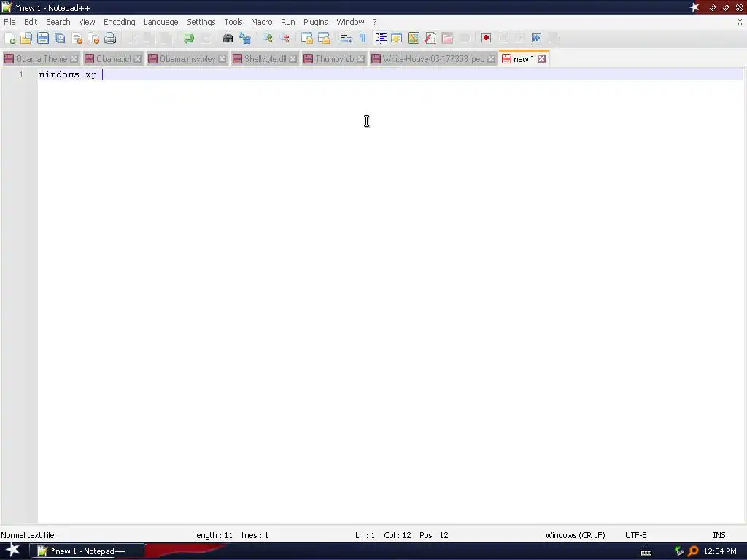Close the new 1 tab
Image resolution: width=747 pixels, height=560 pixels.
(542, 59)
